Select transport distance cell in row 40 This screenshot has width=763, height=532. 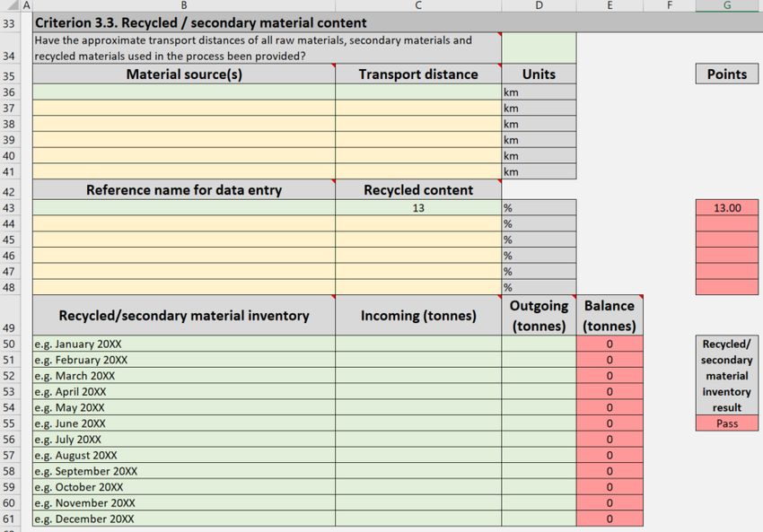pos(418,155)
